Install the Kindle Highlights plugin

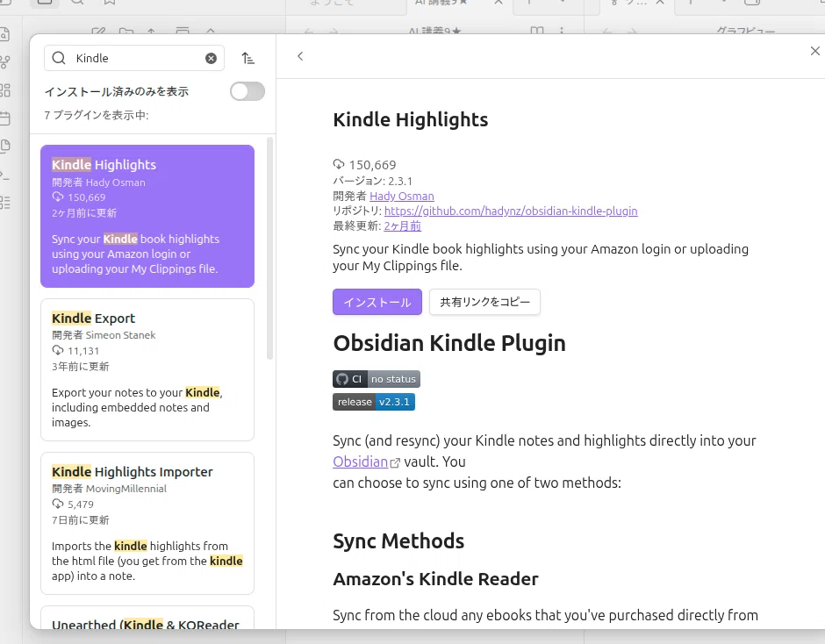coord(377,302)
